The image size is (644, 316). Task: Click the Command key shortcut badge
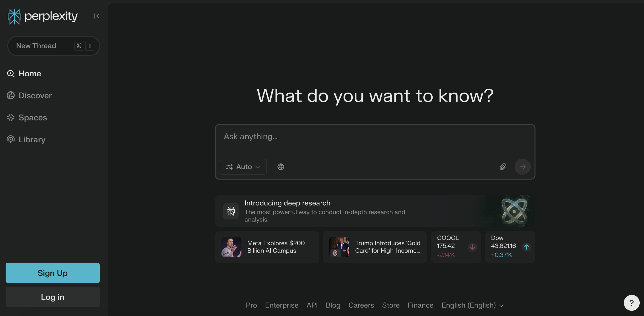coord(79,46)
